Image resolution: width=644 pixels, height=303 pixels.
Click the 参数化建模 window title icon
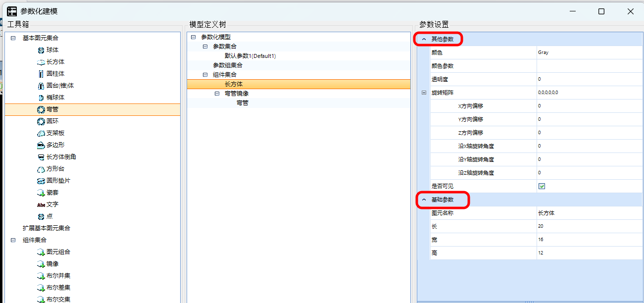click(11, 11)
